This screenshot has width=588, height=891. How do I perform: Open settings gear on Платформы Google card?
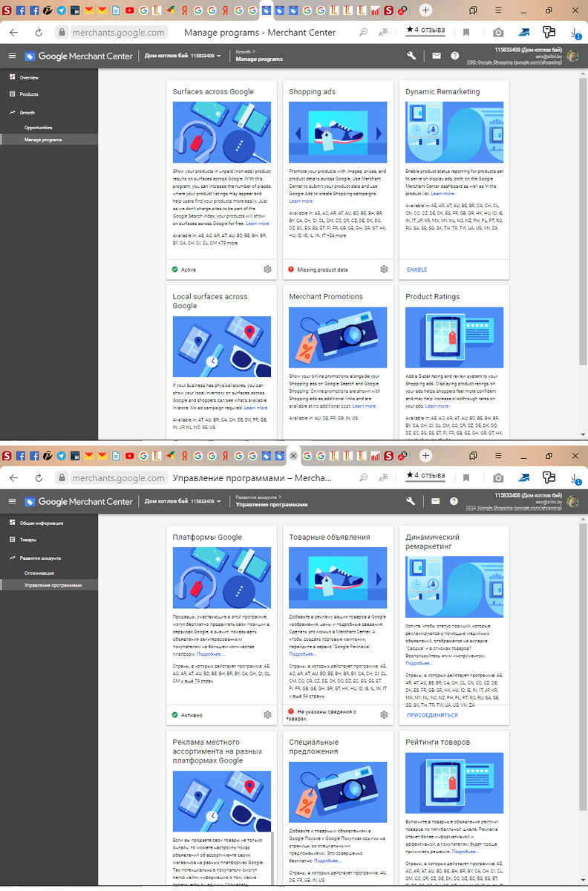pos(267,715)
